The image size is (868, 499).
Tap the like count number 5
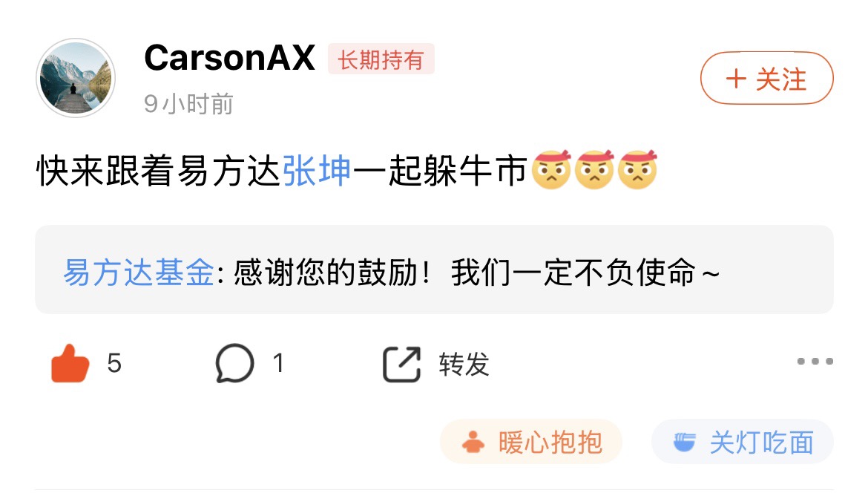coord(114,363)
